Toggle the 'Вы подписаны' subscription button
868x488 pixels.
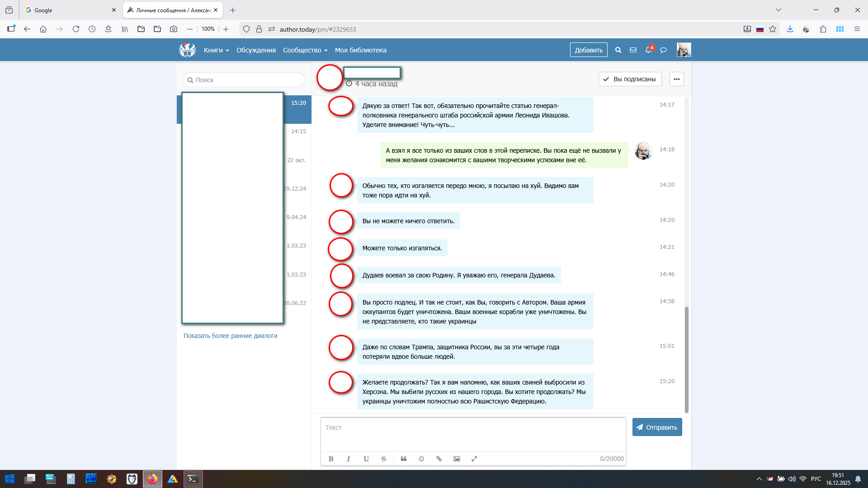pos(630,79)
